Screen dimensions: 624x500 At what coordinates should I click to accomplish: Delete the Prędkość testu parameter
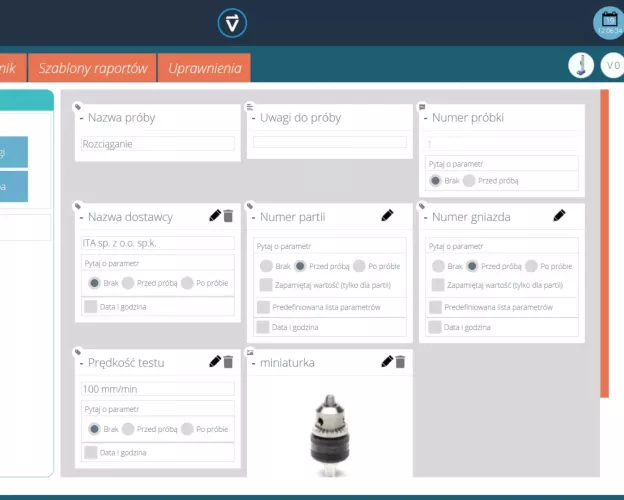[x=228, y=362]
